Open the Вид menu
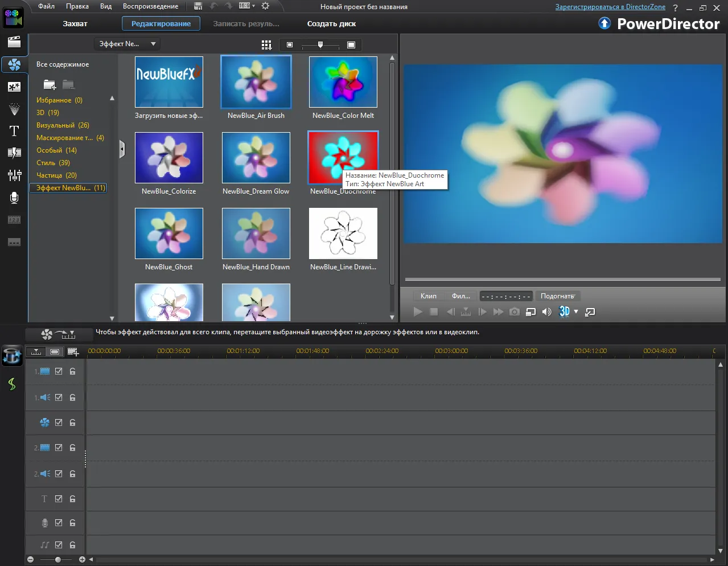The width and height of the screenshot is (728, 566). (x=106, y=6)
